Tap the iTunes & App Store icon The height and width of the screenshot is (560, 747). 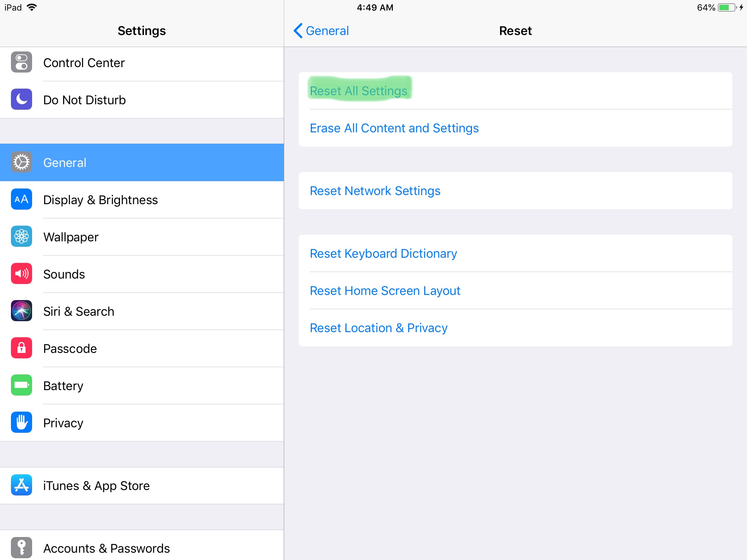click(x=22, y=485)
